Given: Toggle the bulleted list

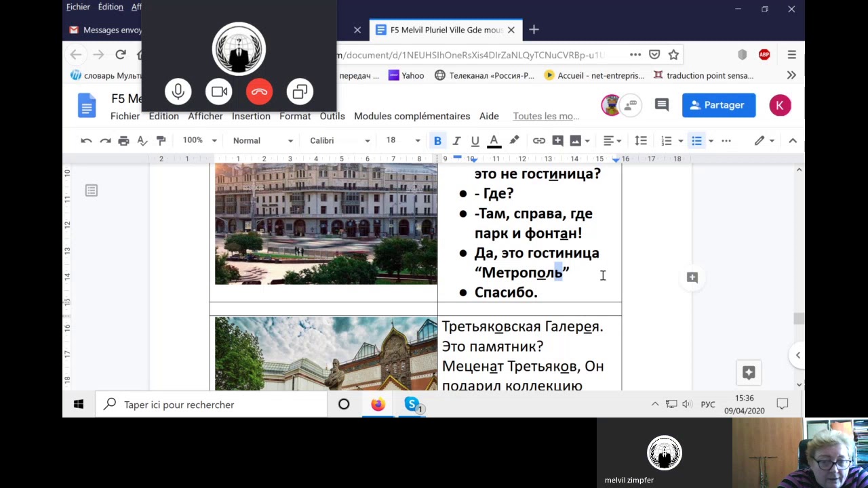Looking at the screenshot, I should point(696,140).
